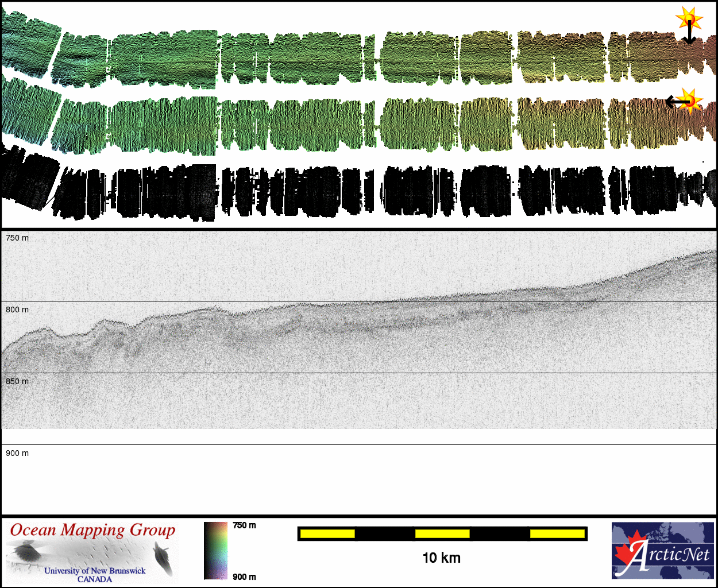Screen dimensions: 718x588
Task: Click the 900 m depth axis label
Action: pos(17,453)
